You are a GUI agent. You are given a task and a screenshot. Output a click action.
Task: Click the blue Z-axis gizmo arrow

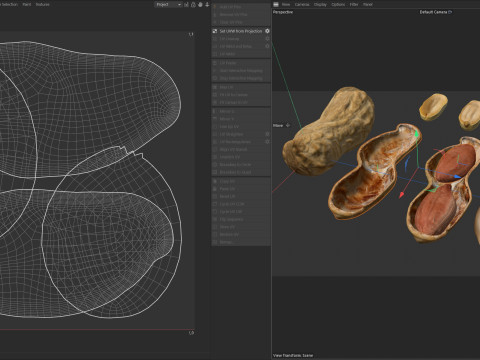(x=458, y=176)
